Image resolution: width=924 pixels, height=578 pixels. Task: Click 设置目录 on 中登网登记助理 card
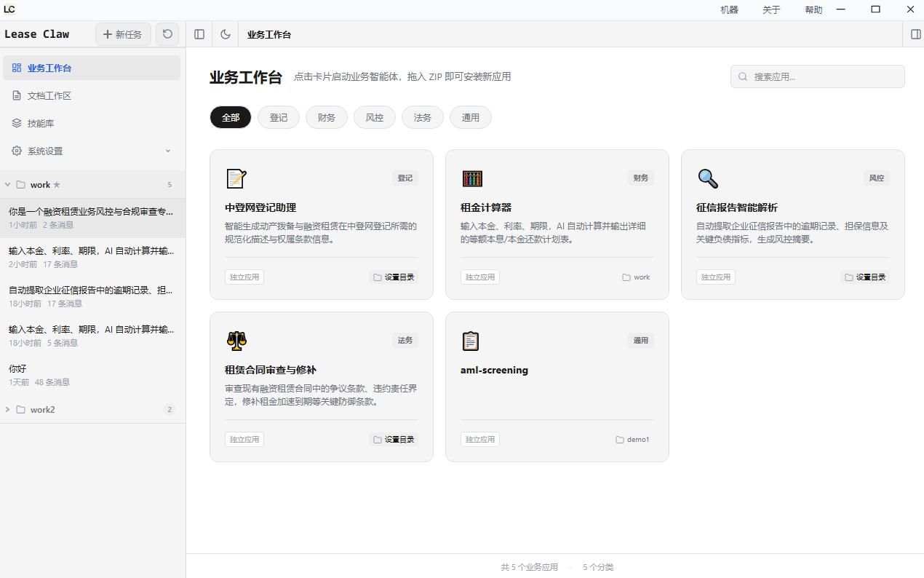tap(394, 277)
